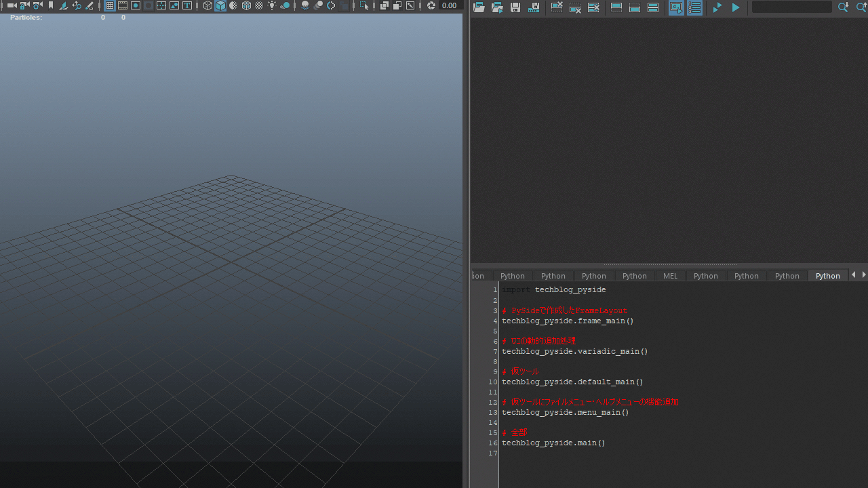This screenshot has width=868, height=488.
Task: Toggle the Resolution Gate display
Action: point(136,5)
